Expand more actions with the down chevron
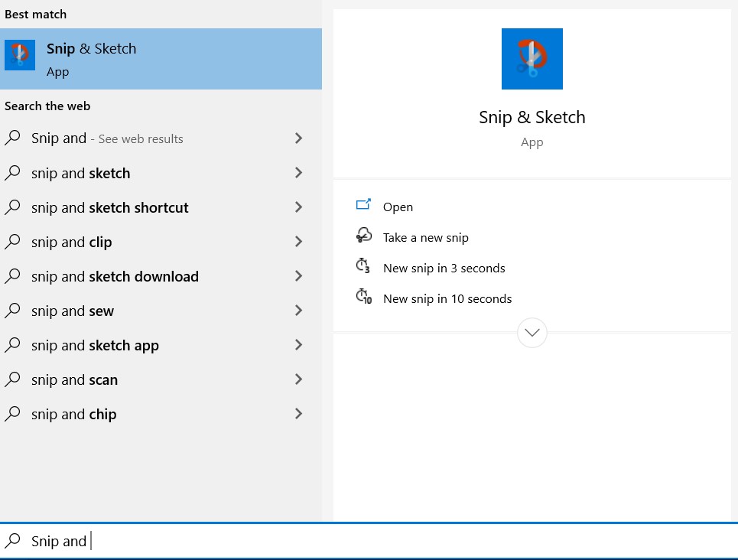738x560 pixels. [x=532, y=333]
